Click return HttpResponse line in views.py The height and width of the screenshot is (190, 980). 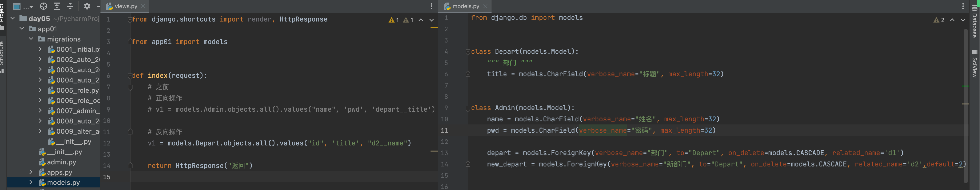[200, 166]
